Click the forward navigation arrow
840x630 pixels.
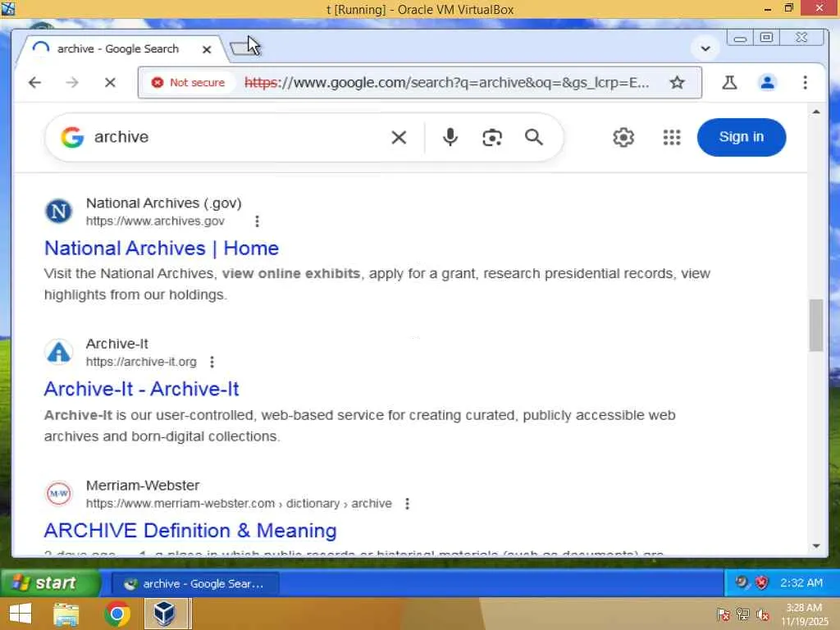[x=72, y=83]
